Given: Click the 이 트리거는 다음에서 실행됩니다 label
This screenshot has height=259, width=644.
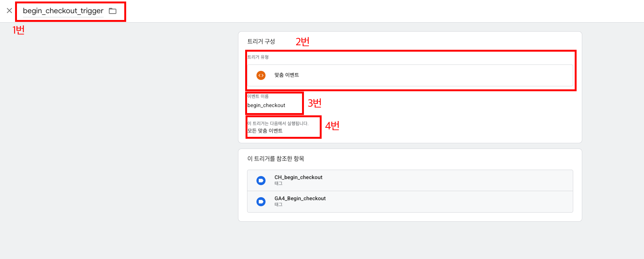Looking at the screenshot, I should coord(278,123).
